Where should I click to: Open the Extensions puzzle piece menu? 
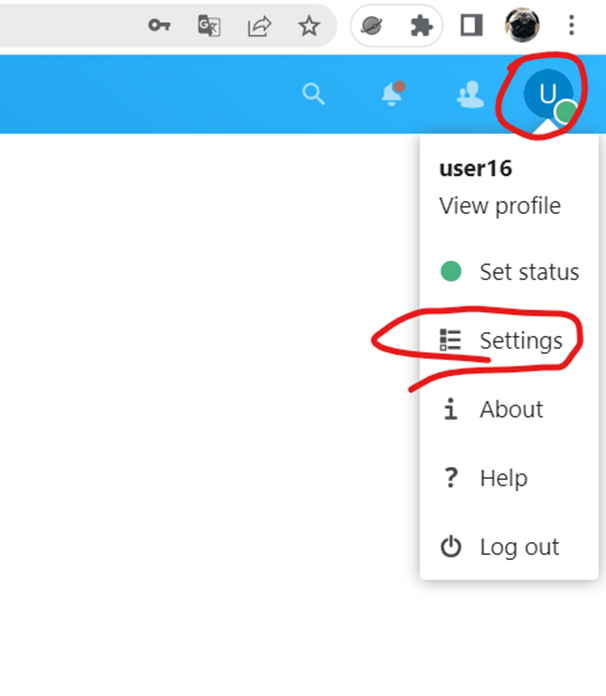point(421,26)
